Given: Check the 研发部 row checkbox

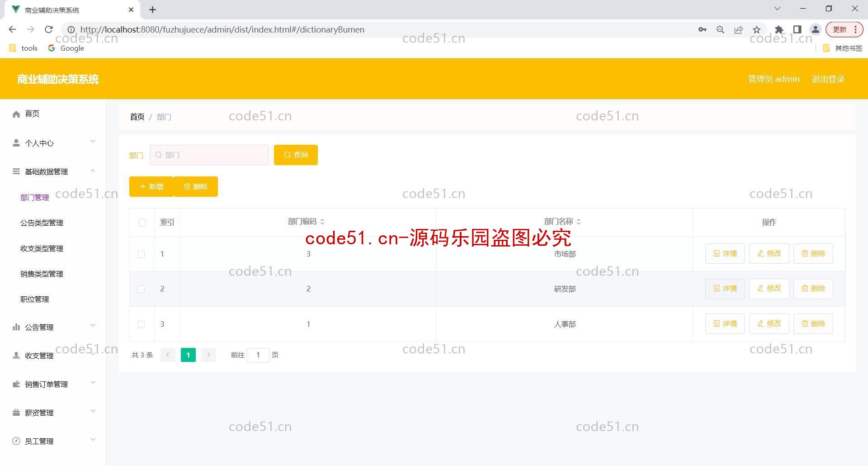Looking at the screenshot, I should pyautogui.click(x=141, y=289).
